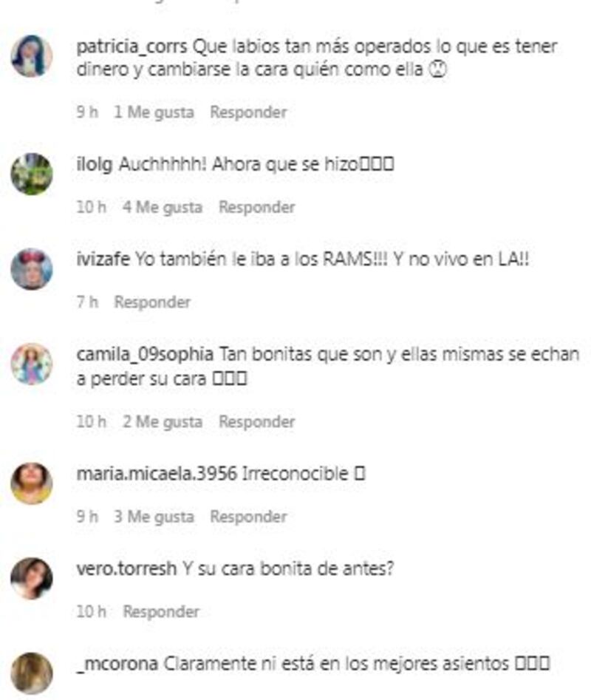Reply to ivizafe comment
591x700 pixels.
coord(152,302)
